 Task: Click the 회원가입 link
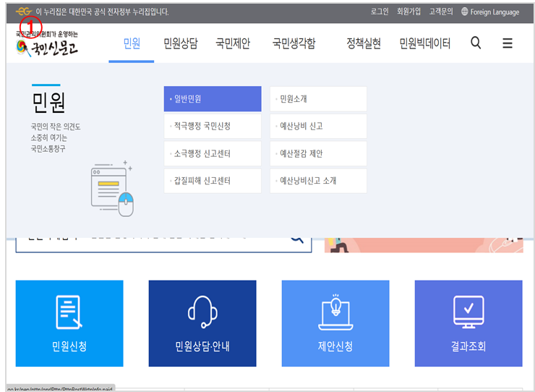(408, 12)
